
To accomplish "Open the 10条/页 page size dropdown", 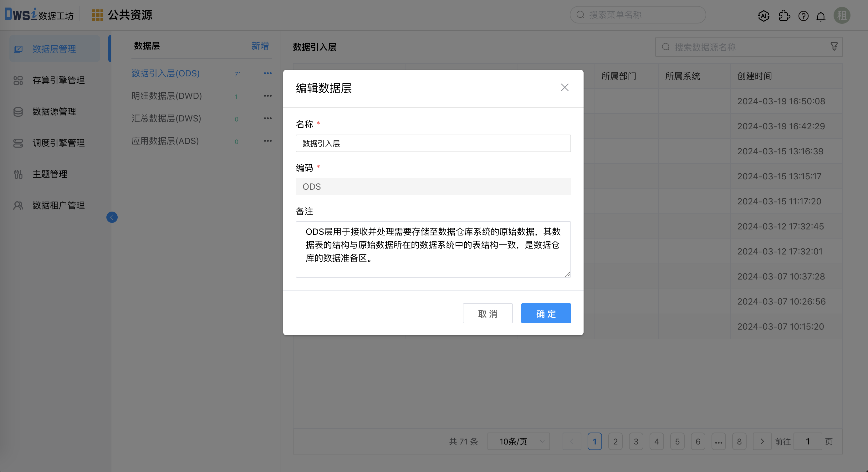I will click(x=518, y=441).
